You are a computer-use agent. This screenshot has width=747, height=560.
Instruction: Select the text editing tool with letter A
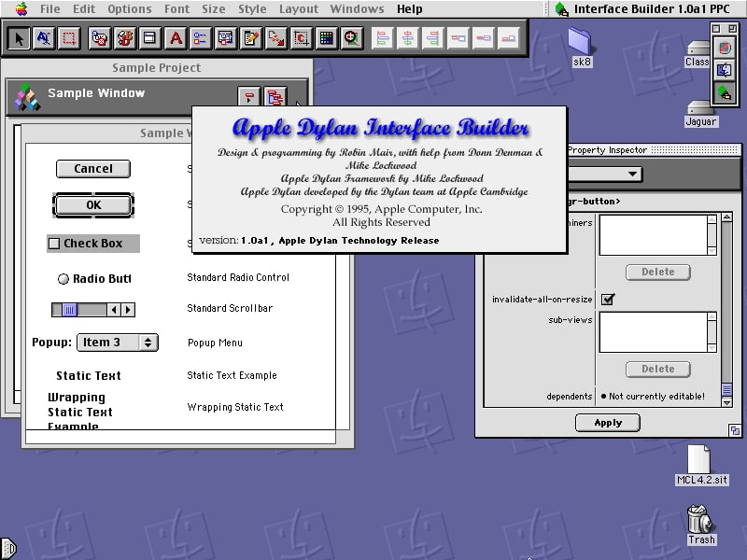[x=44, y=38]
